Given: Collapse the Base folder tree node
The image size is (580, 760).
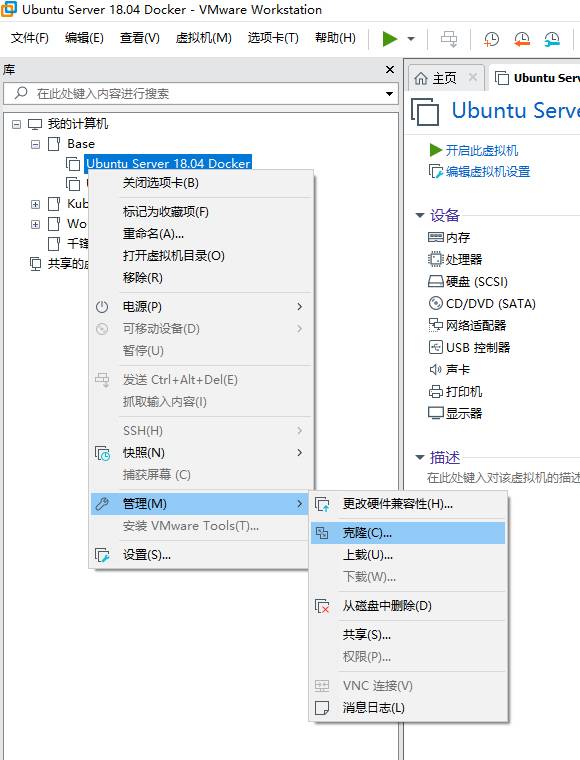Looking at the screenshot, I should (35, 144).
